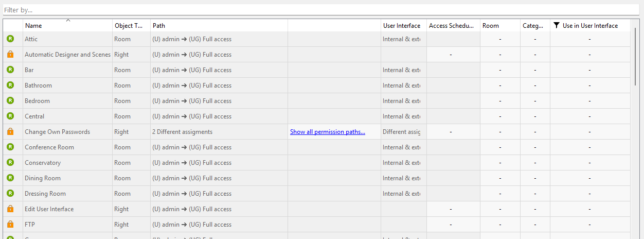Click the filter funnel icon in column header
Image resolution: width=644 pixels, height=239 pixels.
pyautogui.click(x=556, y=25)
